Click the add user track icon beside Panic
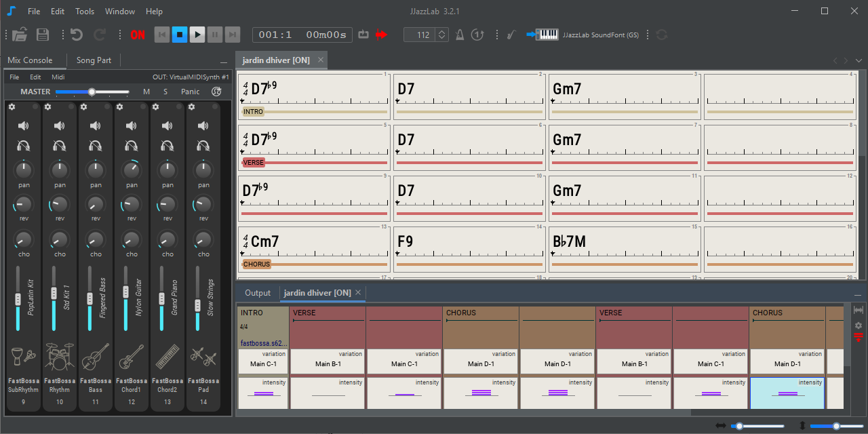Image resolution: width=868 pixels, height=434 pixels. pyautogui.click(x=216, y=92)
